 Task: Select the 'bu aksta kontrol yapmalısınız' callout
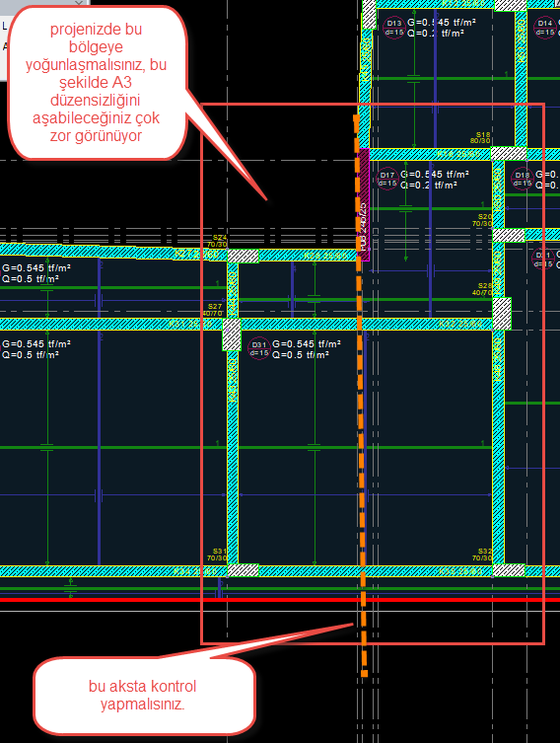pos(143,695)
